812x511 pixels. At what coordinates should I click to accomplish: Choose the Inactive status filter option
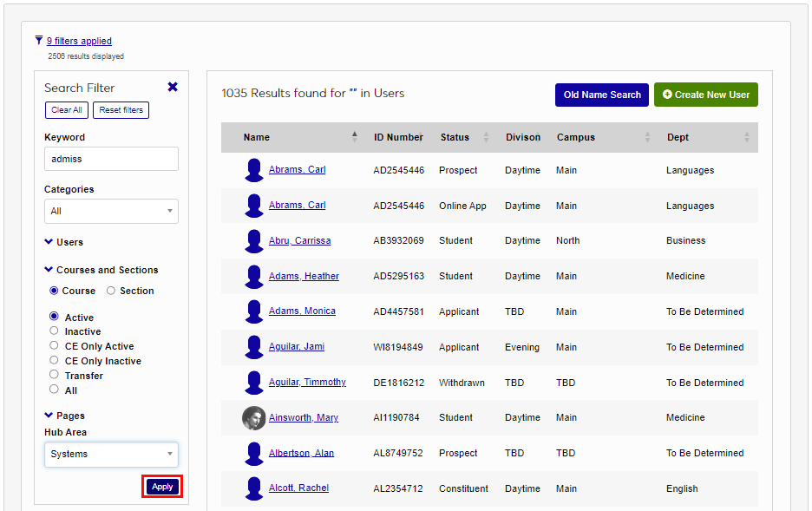click(x=53, y=331)
